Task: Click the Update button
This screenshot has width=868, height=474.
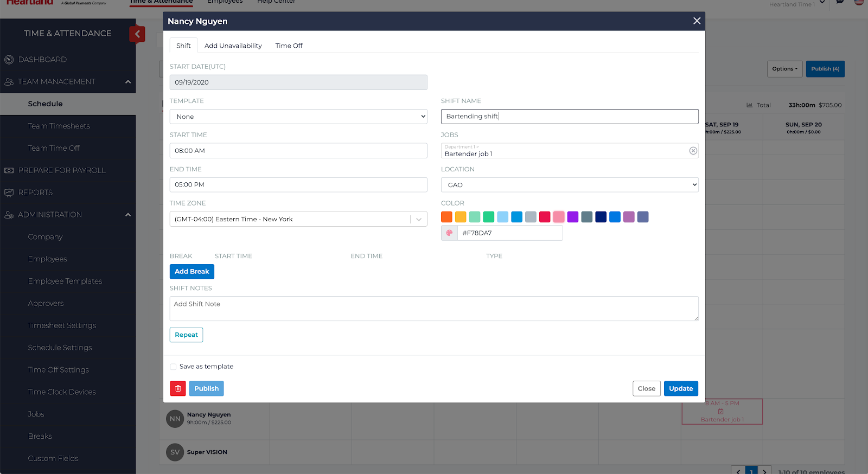Action: (x=680, y=388)
